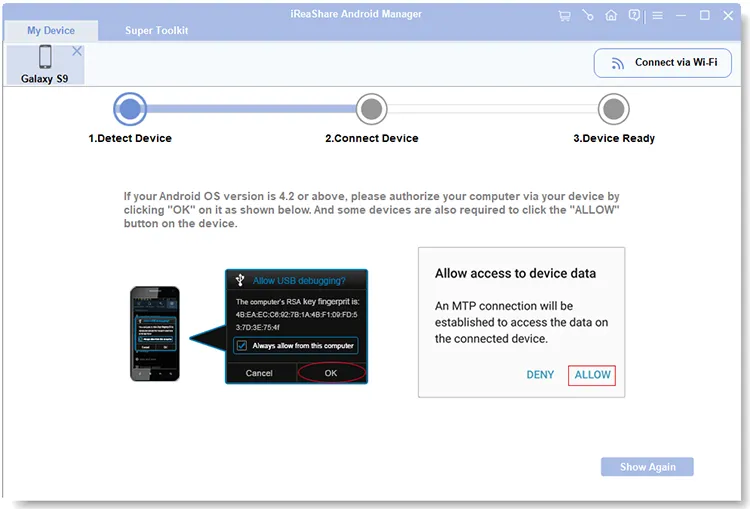Toggle Always allow from this computer checkbox
750x509 pixels.
[242, 345]
